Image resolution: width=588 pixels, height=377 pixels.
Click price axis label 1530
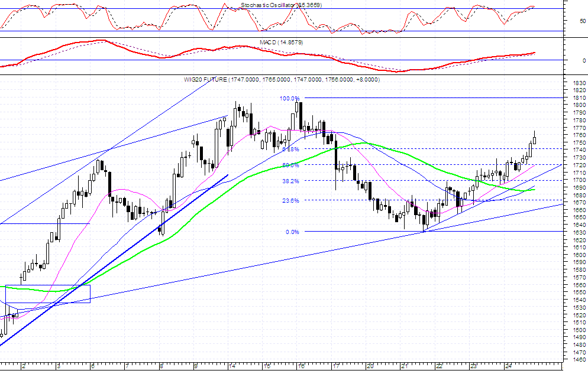(580, 307)
